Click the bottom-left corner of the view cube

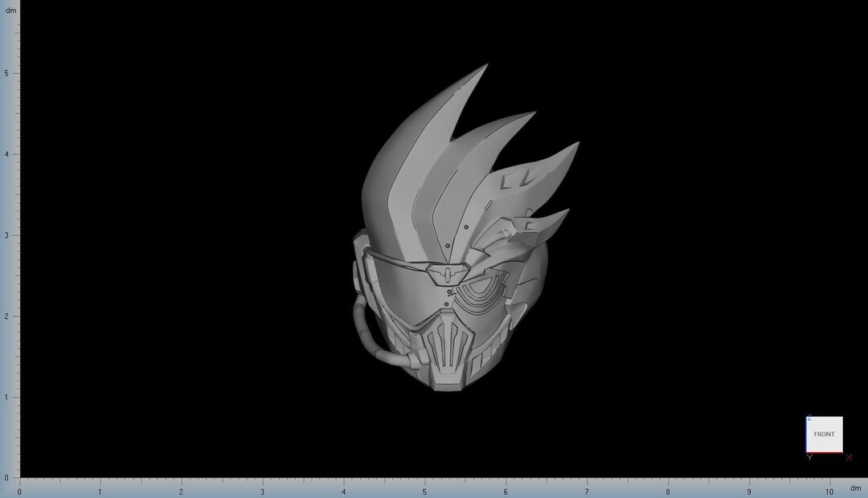pos(806,451)
